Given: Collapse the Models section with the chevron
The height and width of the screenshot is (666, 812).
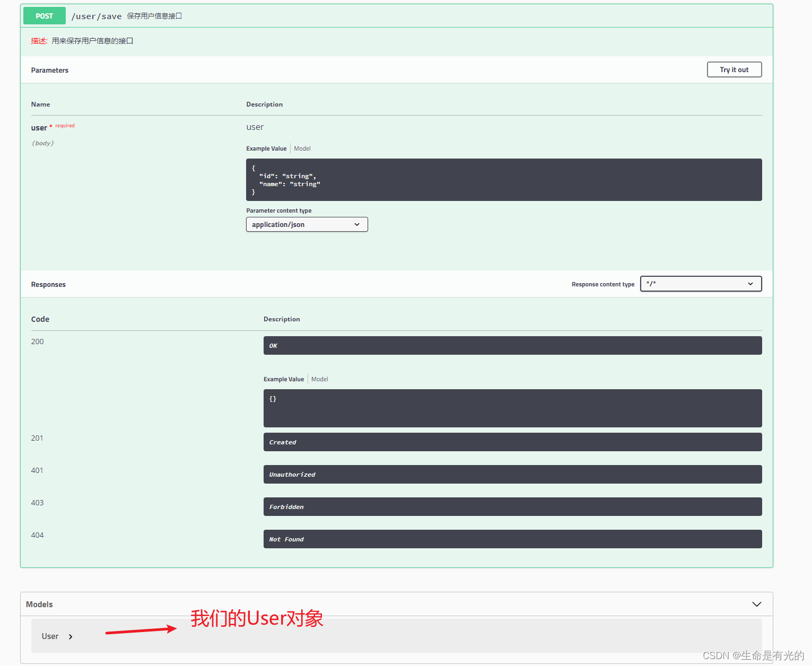Looking at the screenshot, I should coord(757,604).
